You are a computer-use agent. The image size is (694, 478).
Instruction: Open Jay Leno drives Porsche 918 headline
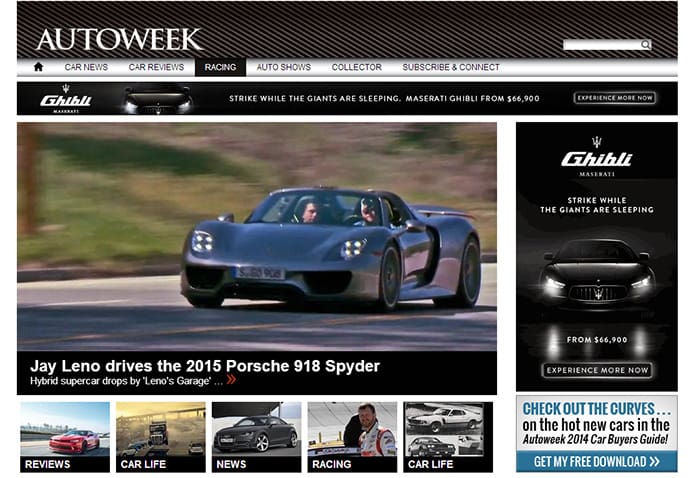coord(205,366)
